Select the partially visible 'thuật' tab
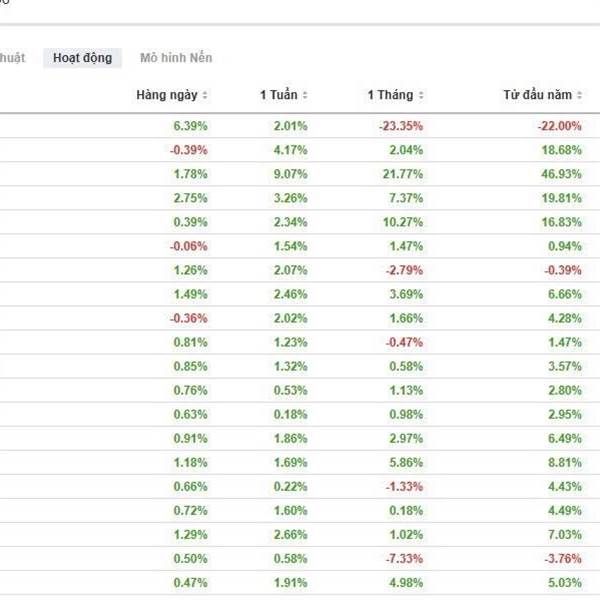The image size is (600, 600). 12,58
